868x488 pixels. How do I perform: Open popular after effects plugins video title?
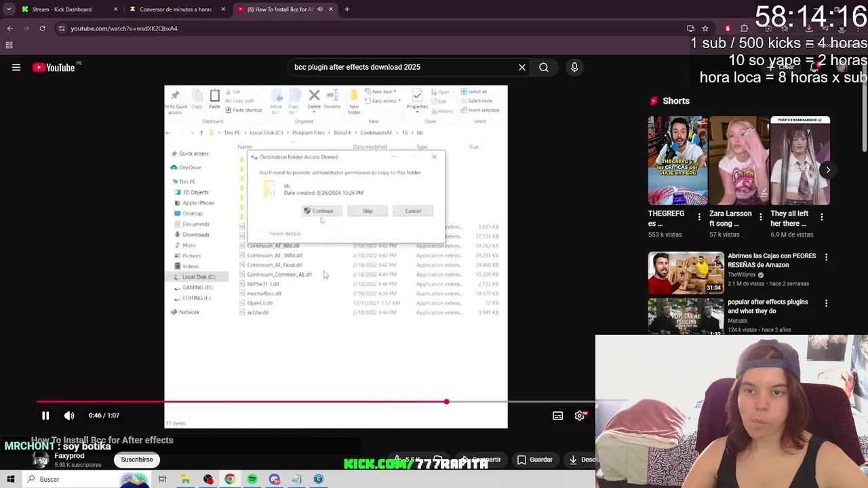[x=768, y=306]
